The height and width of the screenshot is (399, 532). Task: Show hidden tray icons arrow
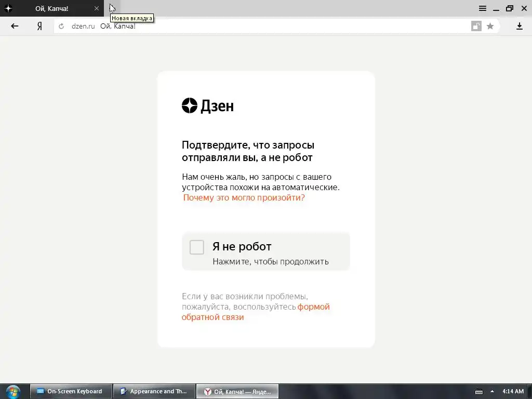[493, 392]
